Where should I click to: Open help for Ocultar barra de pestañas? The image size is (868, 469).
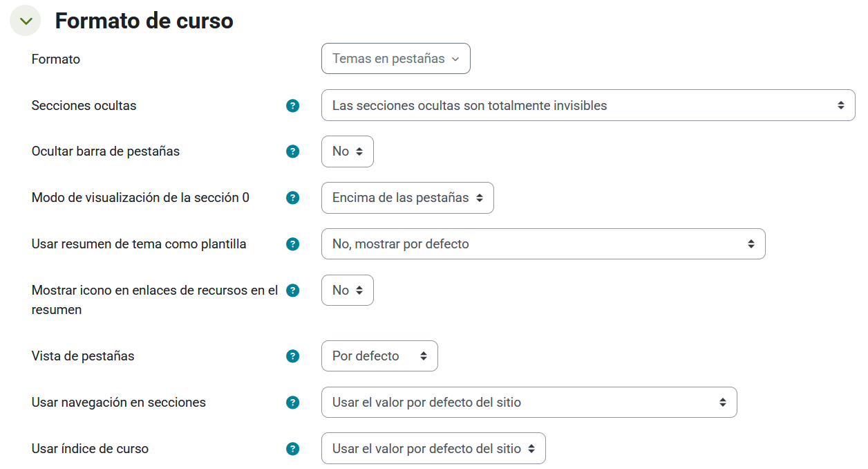293,151
